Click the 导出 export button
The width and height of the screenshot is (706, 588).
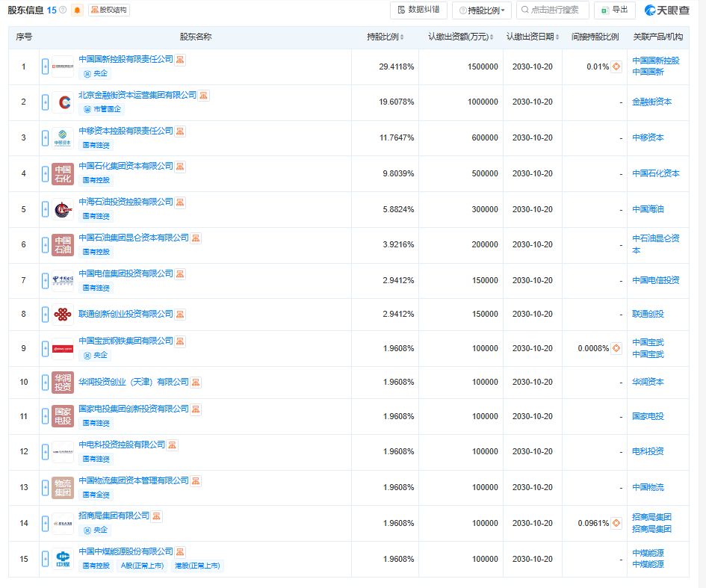(614, 10)
